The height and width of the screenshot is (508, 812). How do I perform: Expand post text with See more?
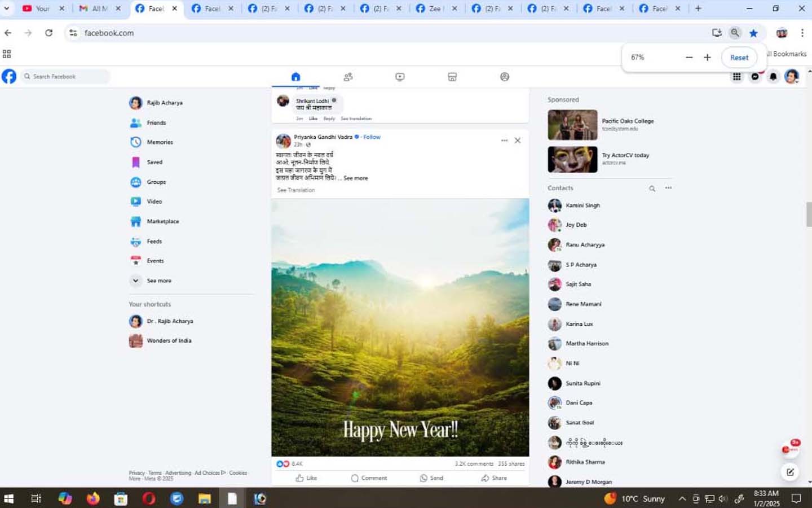point(356,178)
